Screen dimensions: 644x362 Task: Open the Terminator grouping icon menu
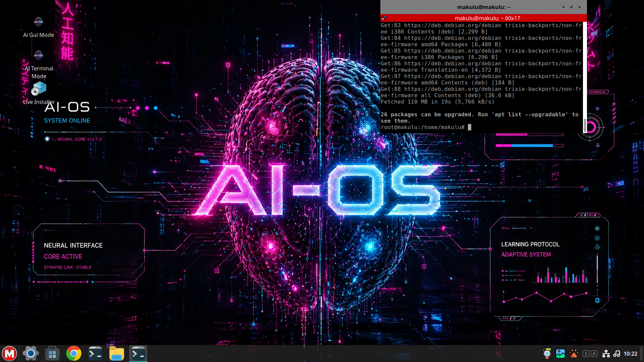(x=384, y=18)
